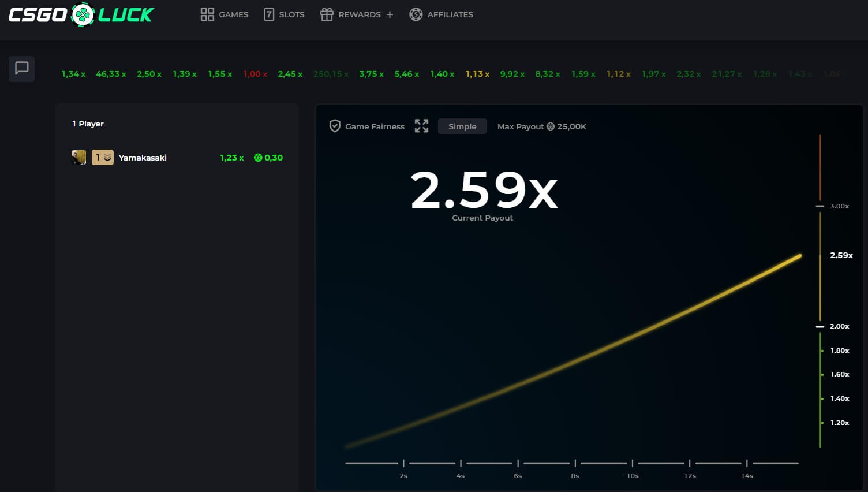Click the Rewards gift box icon
The width and height of the screenshot is (868, 492).
(327, 14)
